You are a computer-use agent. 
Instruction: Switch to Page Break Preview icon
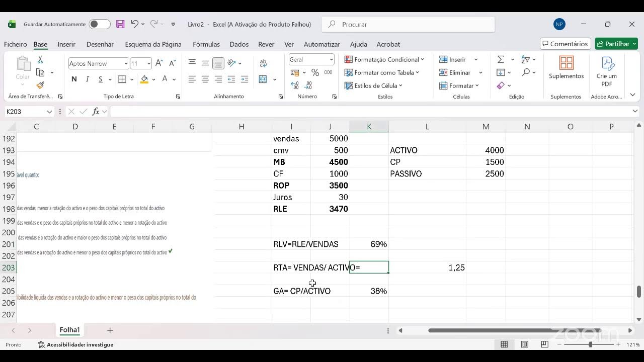point(544,344)
